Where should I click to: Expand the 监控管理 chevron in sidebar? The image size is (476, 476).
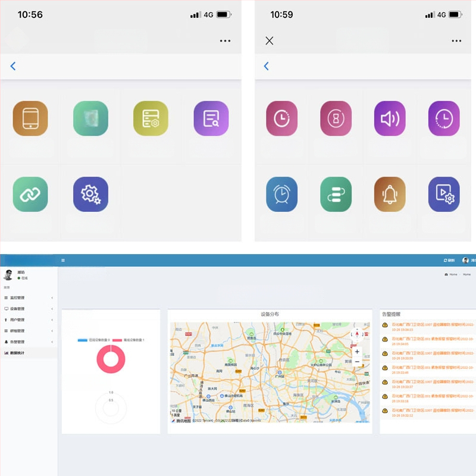[x=52, y=298]
